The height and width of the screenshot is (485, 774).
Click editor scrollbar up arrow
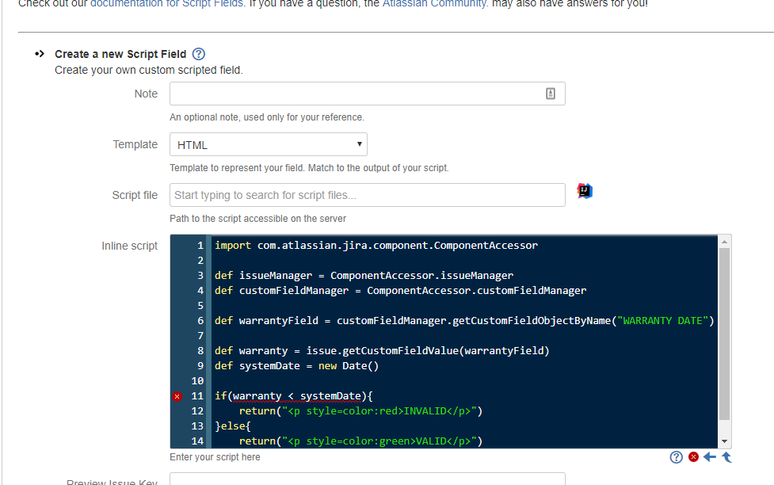pyautogui.click(x=725, y=242)
